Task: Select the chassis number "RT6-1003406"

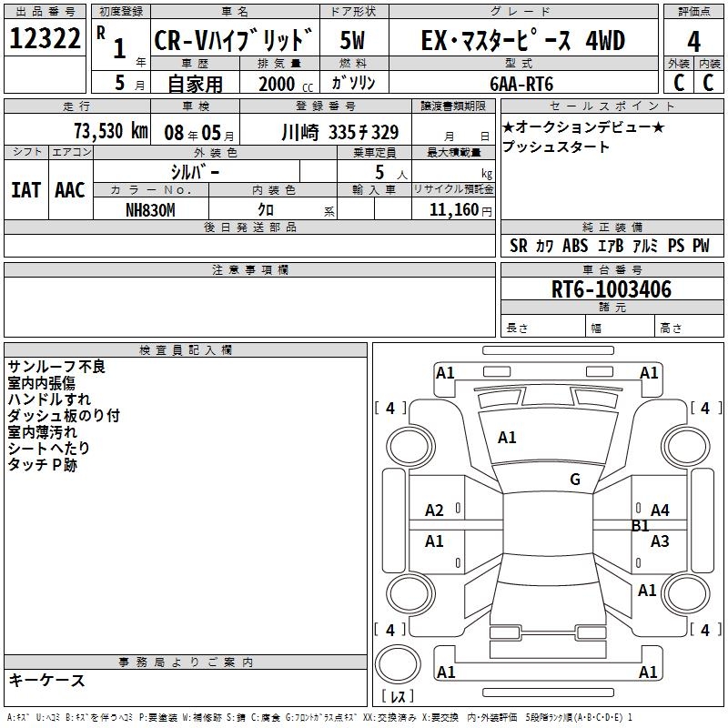Action: click(x=611, y=289)
